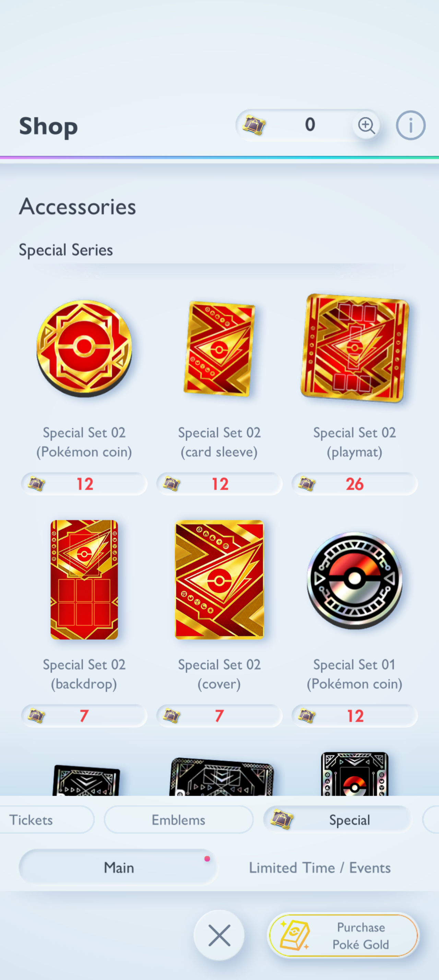Viewport: 439px width, 980px height.
Task: Click Purchase Poké Gold button
Action: 343,935
